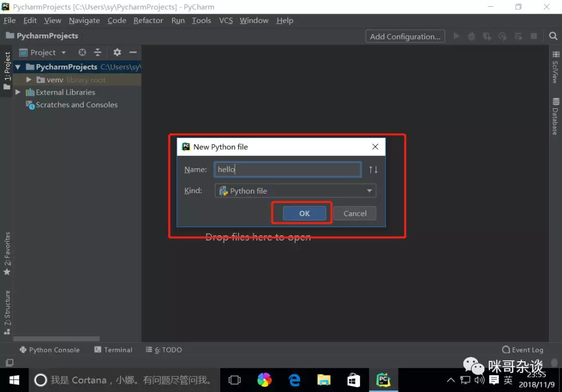Click the colorful pinwheel taskbar app

click(x=264, y=380)
